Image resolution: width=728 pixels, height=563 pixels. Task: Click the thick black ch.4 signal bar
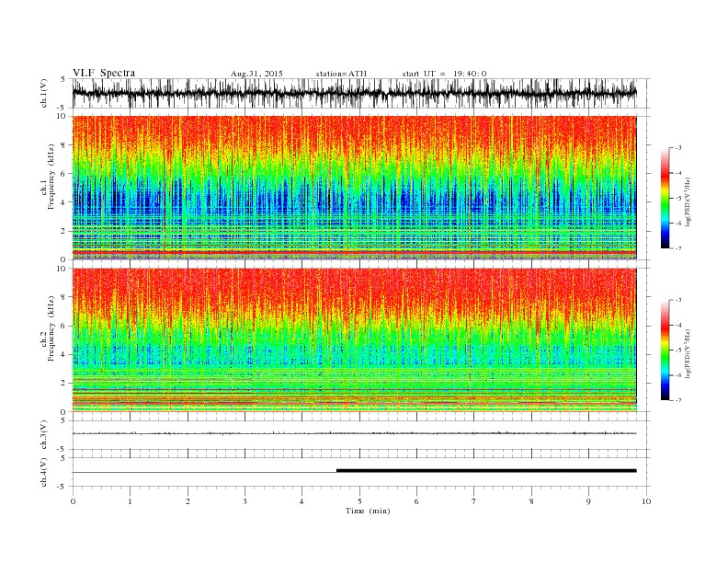(486, 471)
